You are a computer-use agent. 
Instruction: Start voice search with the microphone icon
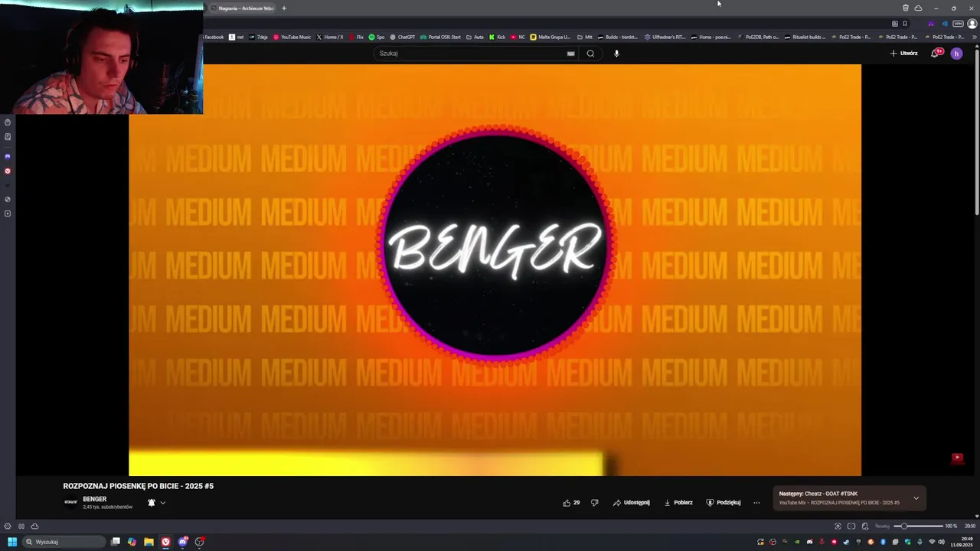[616, 54]
